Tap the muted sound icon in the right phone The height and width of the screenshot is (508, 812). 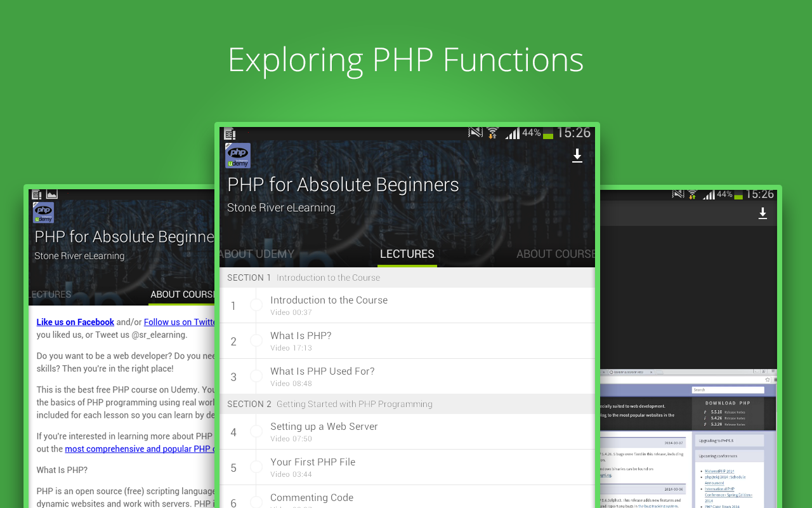(x=678, y=194)
